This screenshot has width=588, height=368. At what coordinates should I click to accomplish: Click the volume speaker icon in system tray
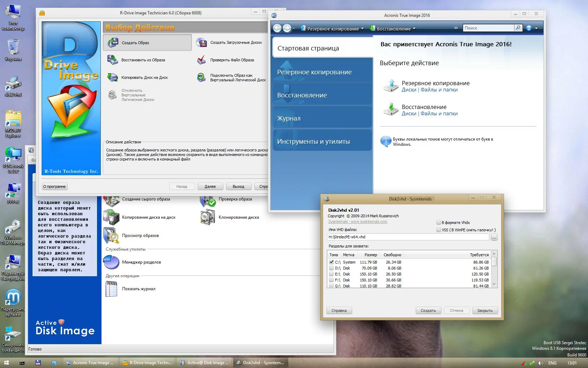(x=541, y=363)
